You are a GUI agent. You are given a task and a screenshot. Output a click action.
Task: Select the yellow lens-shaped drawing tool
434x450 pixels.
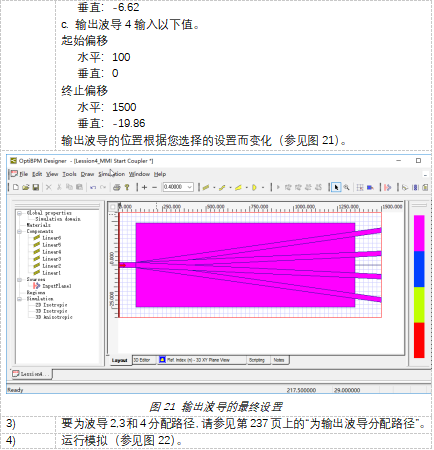[x=254, y=187]
